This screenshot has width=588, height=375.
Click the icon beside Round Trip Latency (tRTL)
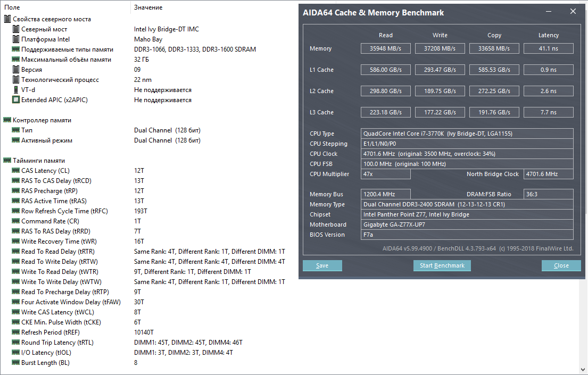(16, 343)
